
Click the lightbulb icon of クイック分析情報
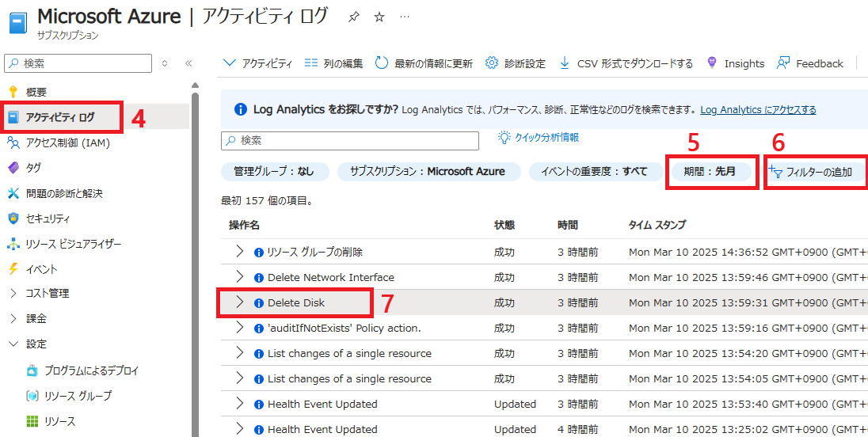tap(504, 137)
